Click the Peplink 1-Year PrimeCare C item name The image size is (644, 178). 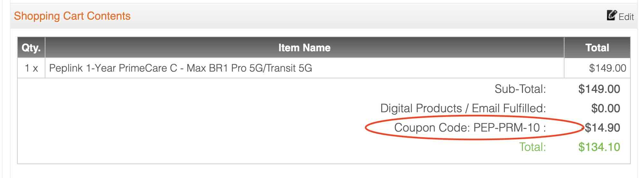pyautogui.click(x=113, y=68)
